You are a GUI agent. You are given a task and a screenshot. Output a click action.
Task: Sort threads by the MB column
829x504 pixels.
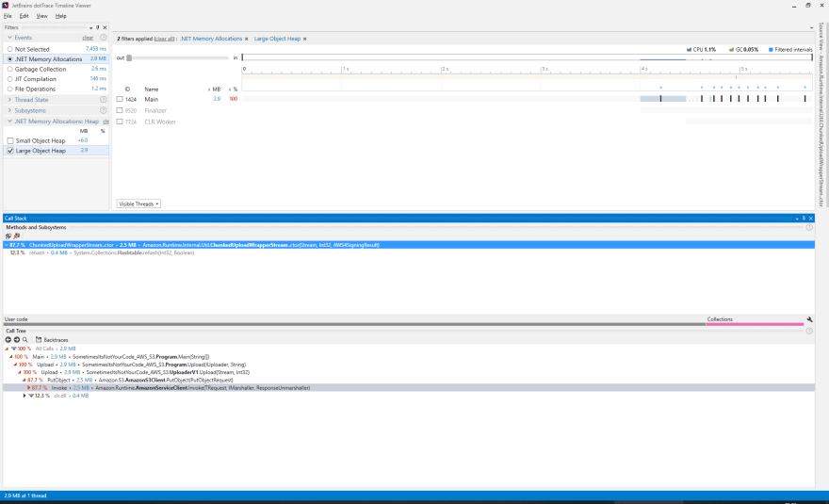(x=214, y=89)
